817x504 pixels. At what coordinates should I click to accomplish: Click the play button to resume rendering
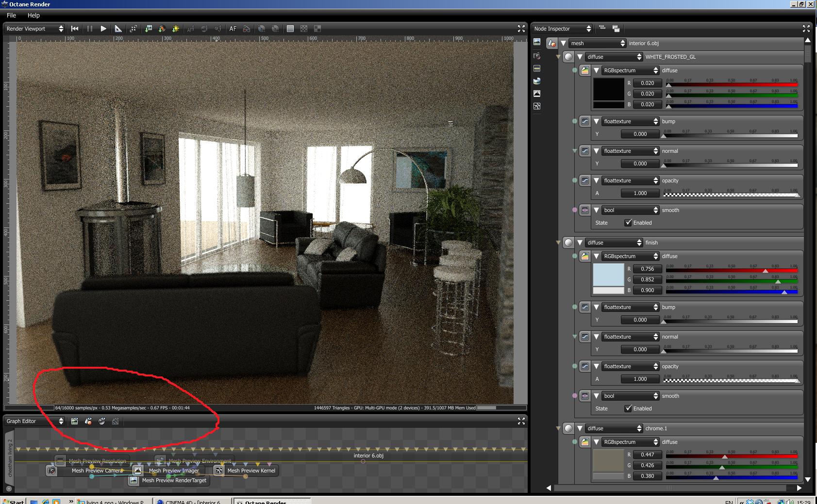pos(103,29)
